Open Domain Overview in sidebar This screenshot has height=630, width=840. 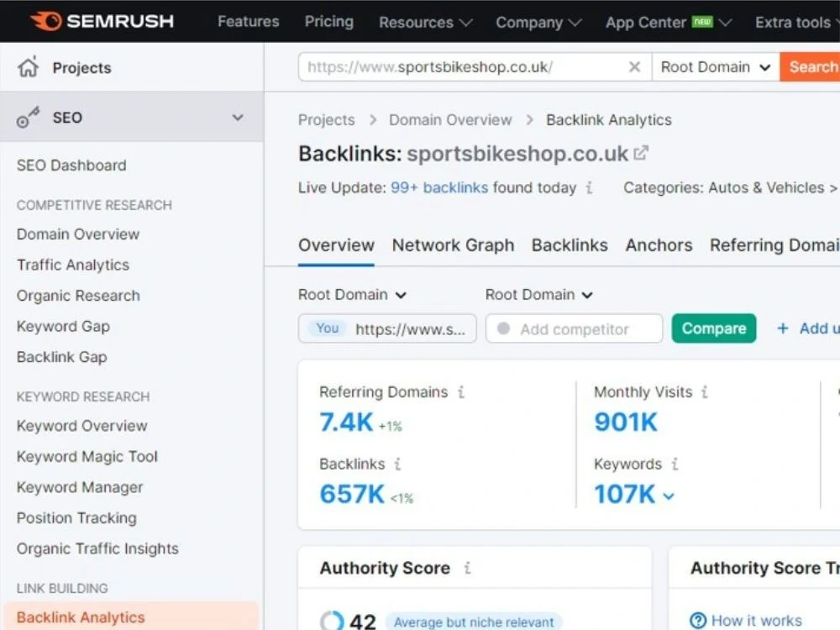[77, 234]
